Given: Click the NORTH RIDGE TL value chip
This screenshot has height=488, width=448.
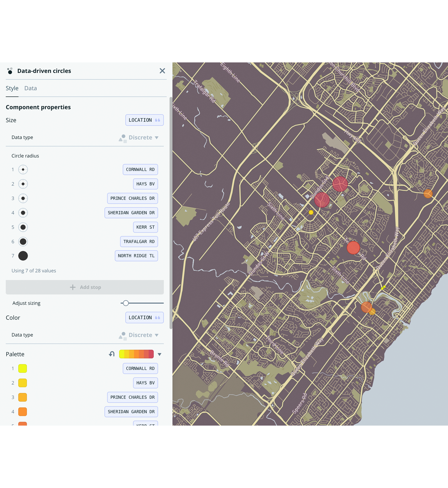Looking at the screenshot, I should point(136,256).
